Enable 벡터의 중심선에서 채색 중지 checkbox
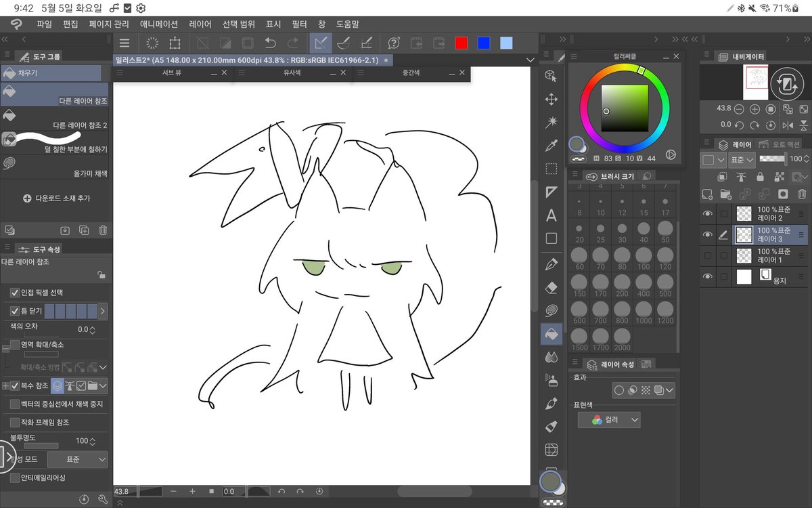This screenshot has height=508, width=812. pos(15,404)
